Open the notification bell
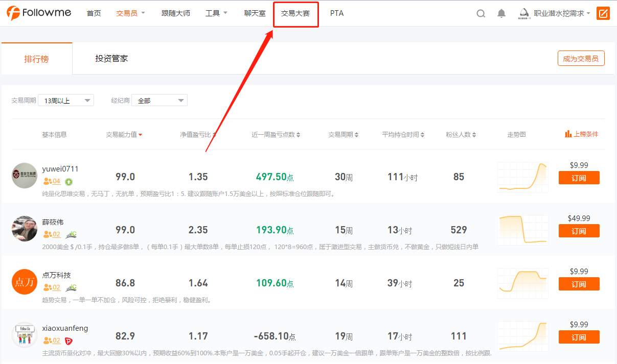Image resolution: width=617 pixels, height=364 pixels. pyautogui.click(x=501, y=14)
